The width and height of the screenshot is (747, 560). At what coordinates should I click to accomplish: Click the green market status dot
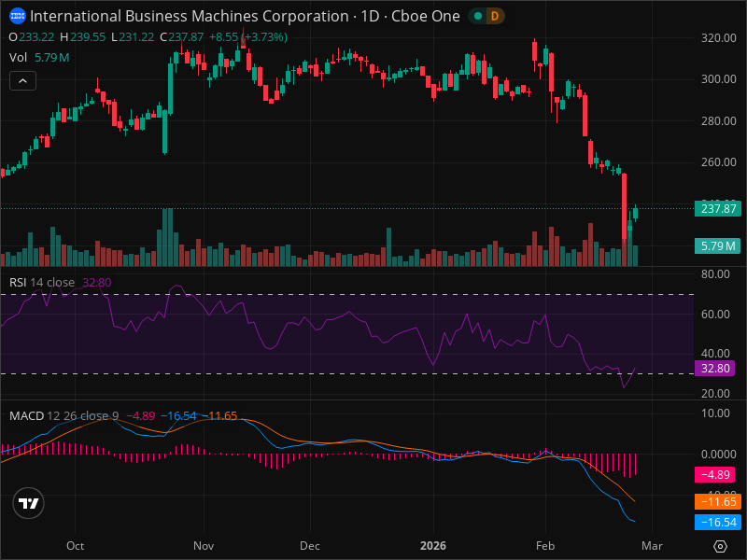click(x=478, y=16)
